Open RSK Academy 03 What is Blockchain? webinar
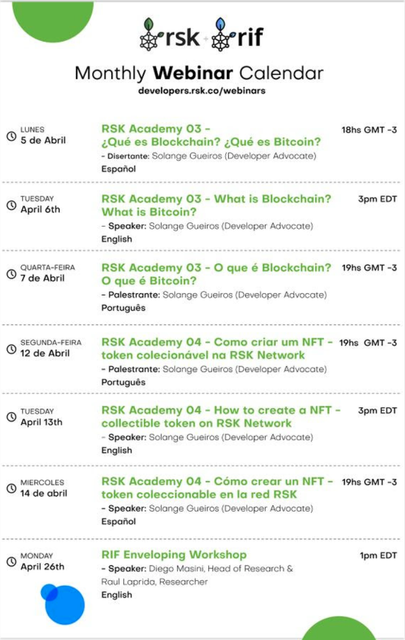 pyautogui.click(x=216, y=205)
